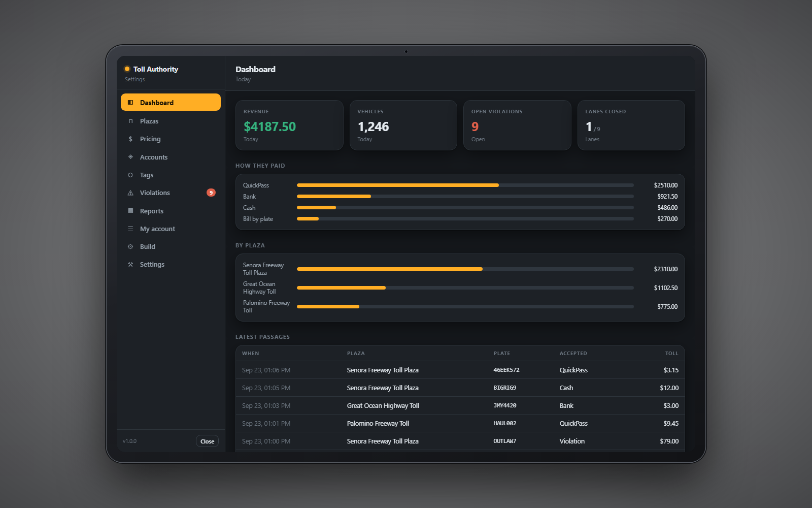Click the $921.50 Bank total
This screenshot has height=508, width=812.
click(667, 197)
